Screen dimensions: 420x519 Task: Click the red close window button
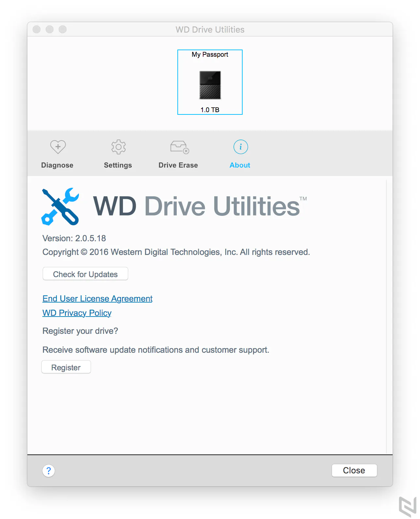[37, 29]
